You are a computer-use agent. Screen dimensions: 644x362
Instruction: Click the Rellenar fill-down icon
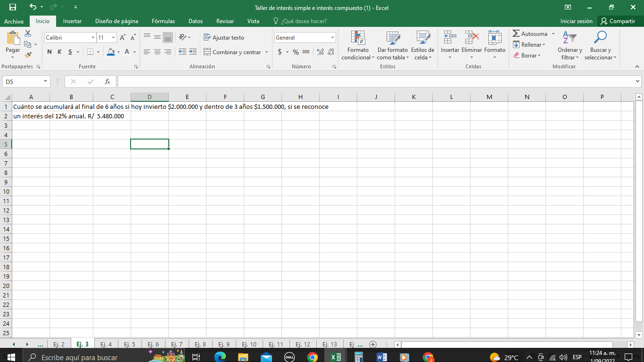(517, 44)
